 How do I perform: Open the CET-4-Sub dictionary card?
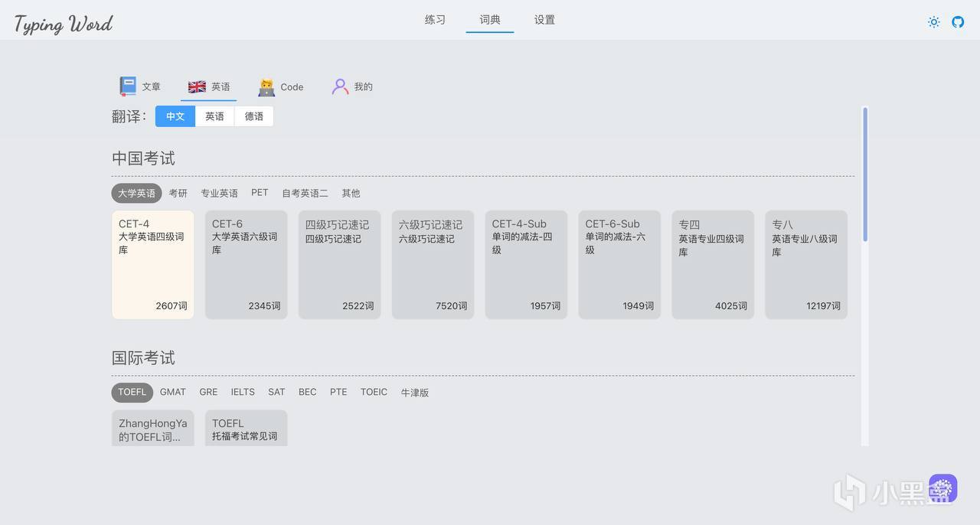coord(527,265)
